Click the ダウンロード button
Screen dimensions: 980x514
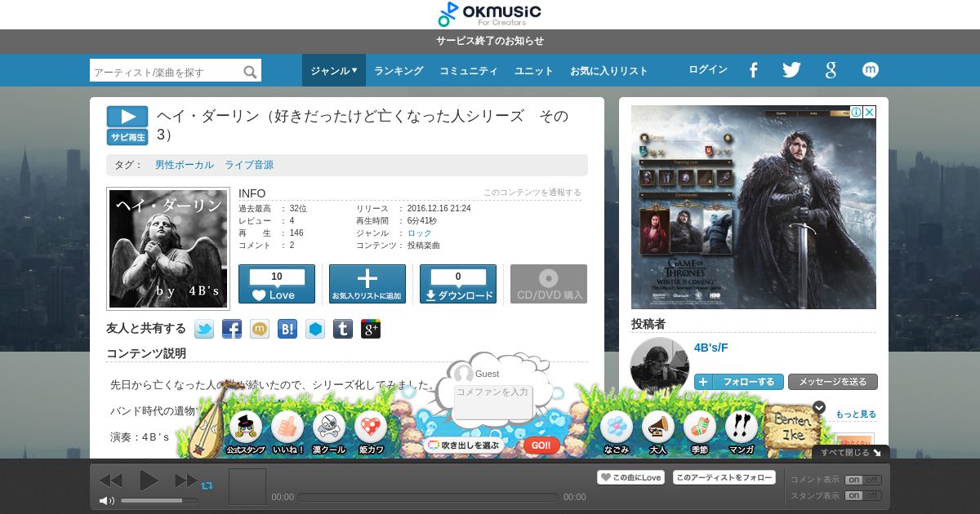[458, 284]
